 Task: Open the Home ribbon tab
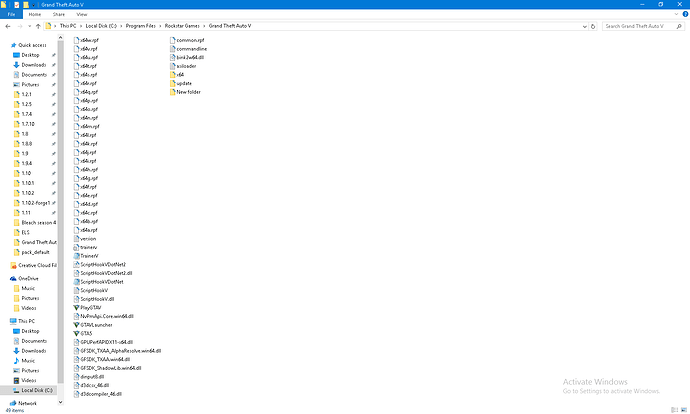click(x=35, y=15)
